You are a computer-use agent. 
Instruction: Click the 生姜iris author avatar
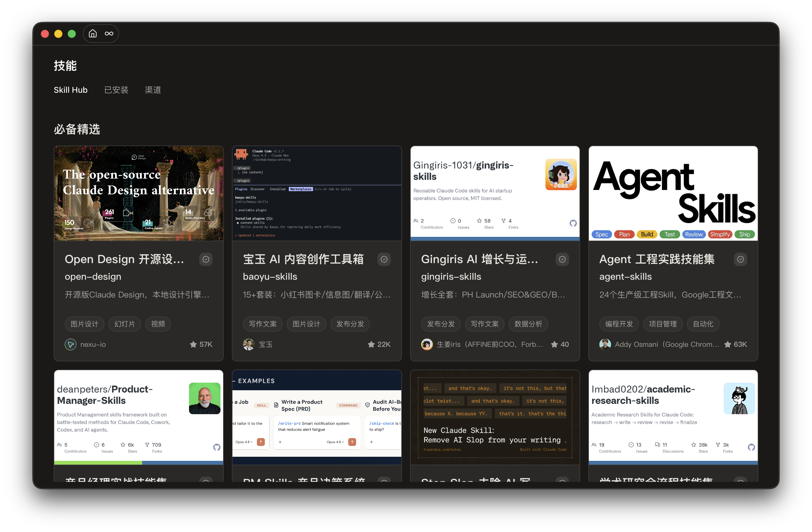coord(427,344)
